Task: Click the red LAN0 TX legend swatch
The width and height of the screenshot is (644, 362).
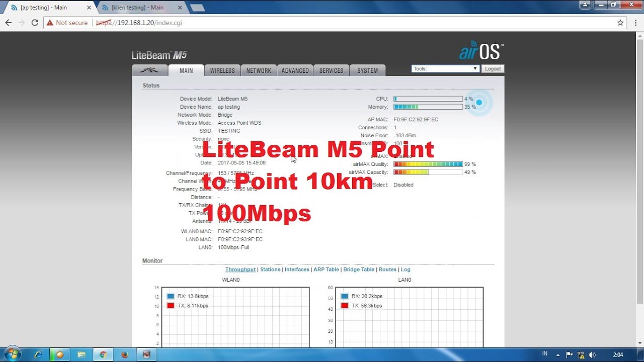Action: pyautogui.click(x=345, y=306)
